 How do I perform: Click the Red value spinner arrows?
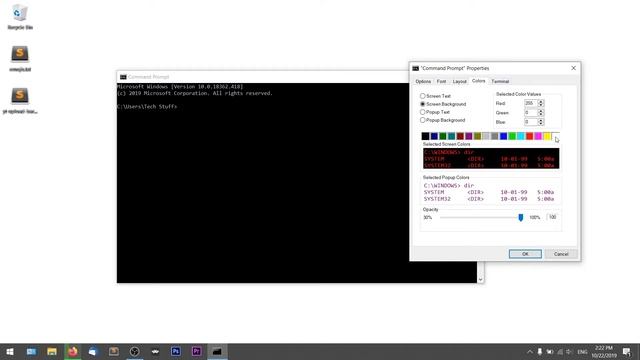(x=541, y=103)
